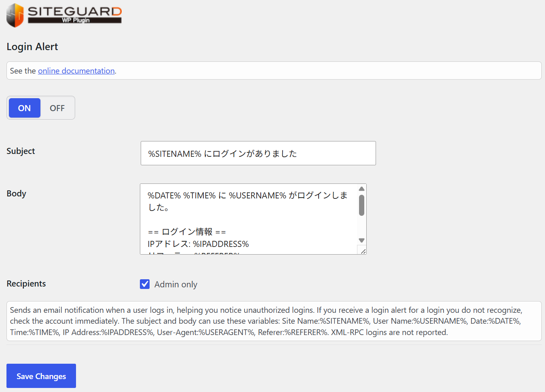Click the Body label

coord(16,194)
